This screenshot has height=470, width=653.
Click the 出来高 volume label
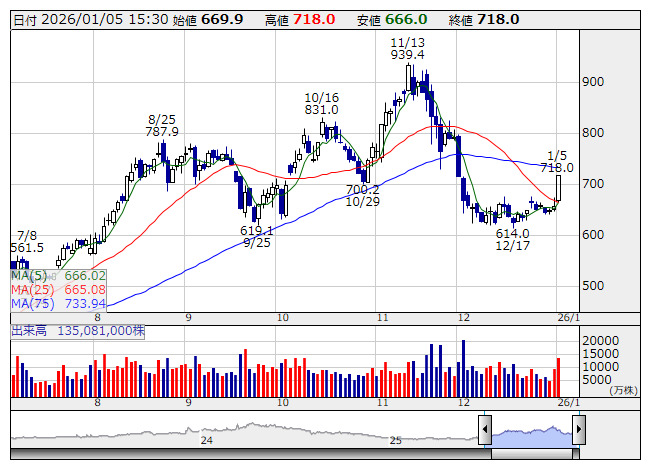point(29,331)
